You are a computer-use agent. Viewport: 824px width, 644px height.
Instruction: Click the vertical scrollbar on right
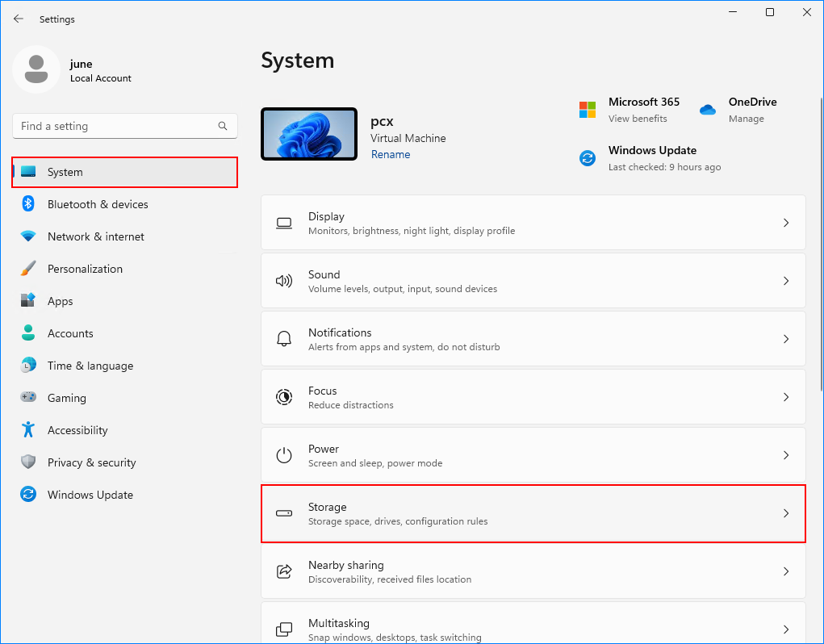[x=822, y=245]
